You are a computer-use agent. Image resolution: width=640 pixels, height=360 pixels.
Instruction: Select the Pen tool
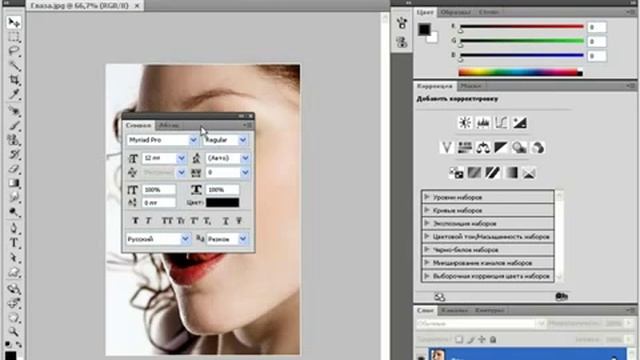[x=14, y=228]
